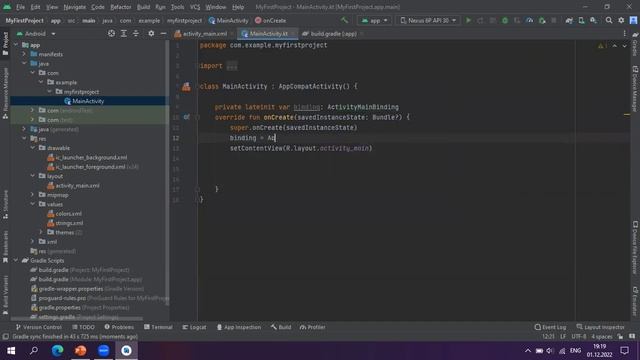Image resolution: width=640 pixels, height=360 pixels.
Task: Toggle tool window bars at status bar corner
Action: click(x=5, y=337)
